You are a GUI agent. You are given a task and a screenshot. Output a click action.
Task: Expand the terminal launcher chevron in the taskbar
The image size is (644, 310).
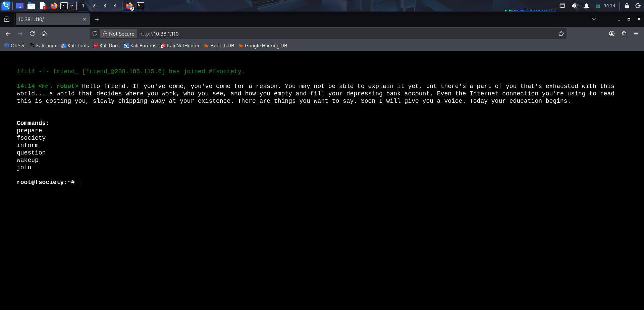(72, 6)
